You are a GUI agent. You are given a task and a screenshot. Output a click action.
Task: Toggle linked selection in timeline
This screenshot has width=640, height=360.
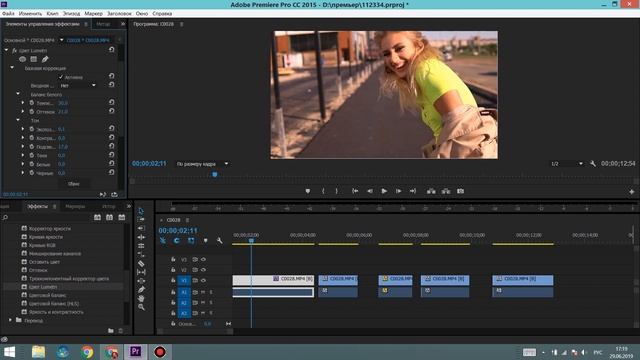click(191, 240)
